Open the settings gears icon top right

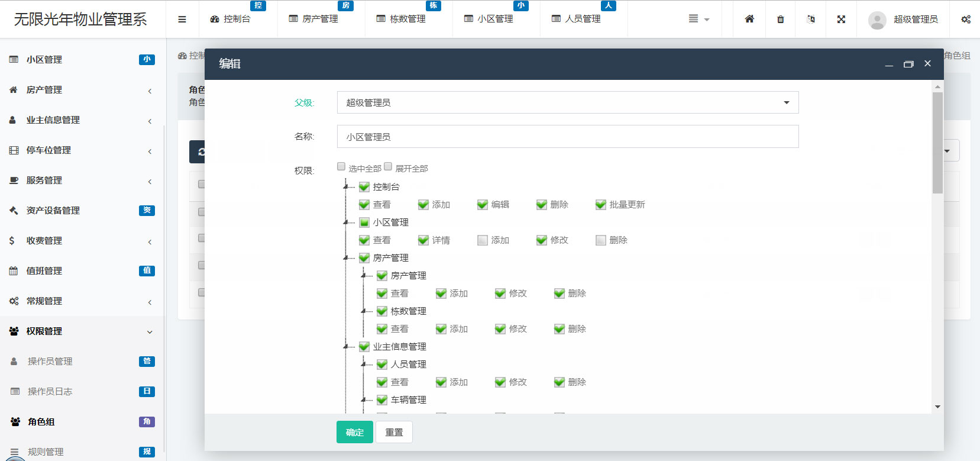click(x=965, y=19)
